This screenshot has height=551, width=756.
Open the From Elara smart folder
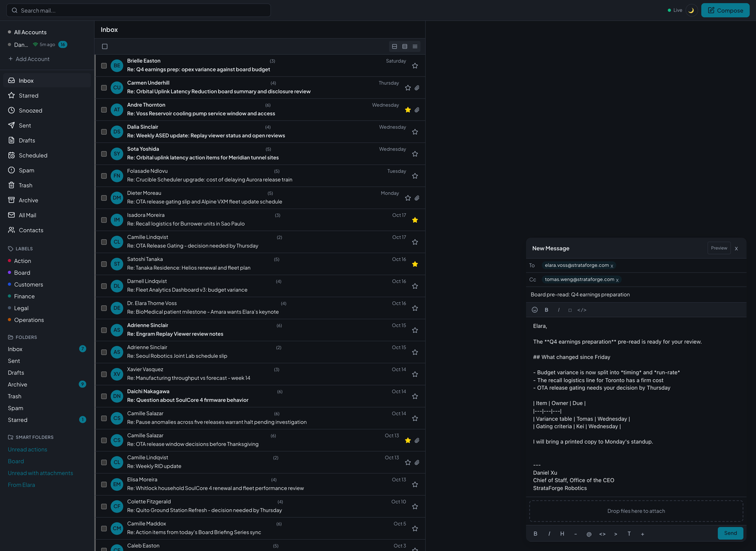21,485
